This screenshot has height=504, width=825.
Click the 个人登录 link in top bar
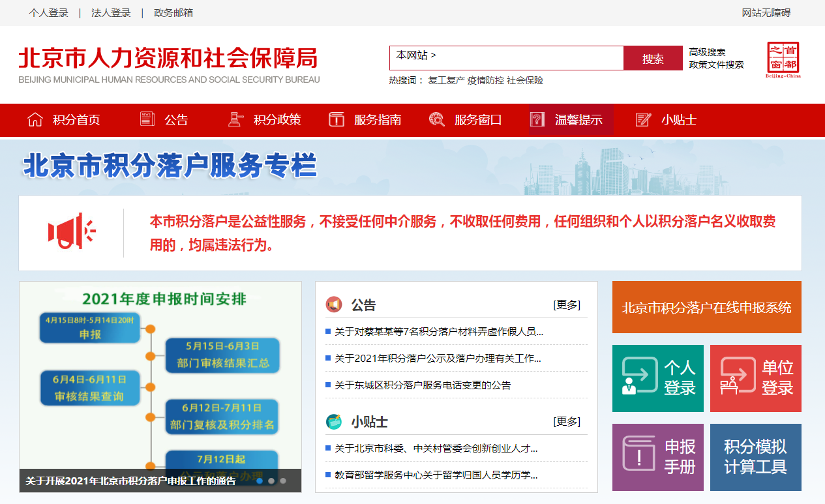[49, 13]
